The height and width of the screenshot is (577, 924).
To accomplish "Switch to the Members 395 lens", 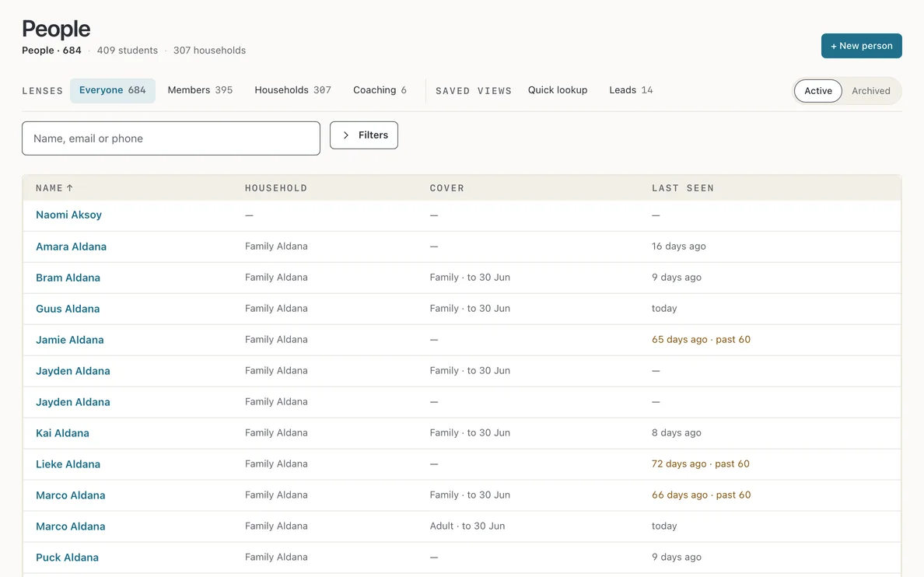I will [x=200, y=90].
